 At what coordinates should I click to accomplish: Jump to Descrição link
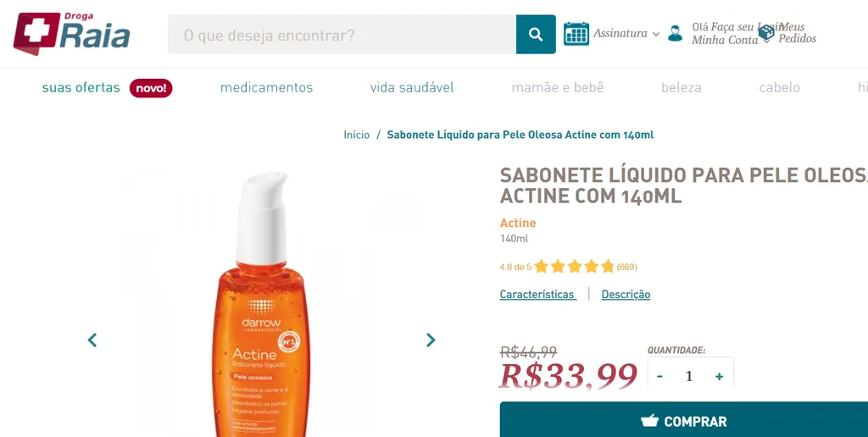click(626, 294)
